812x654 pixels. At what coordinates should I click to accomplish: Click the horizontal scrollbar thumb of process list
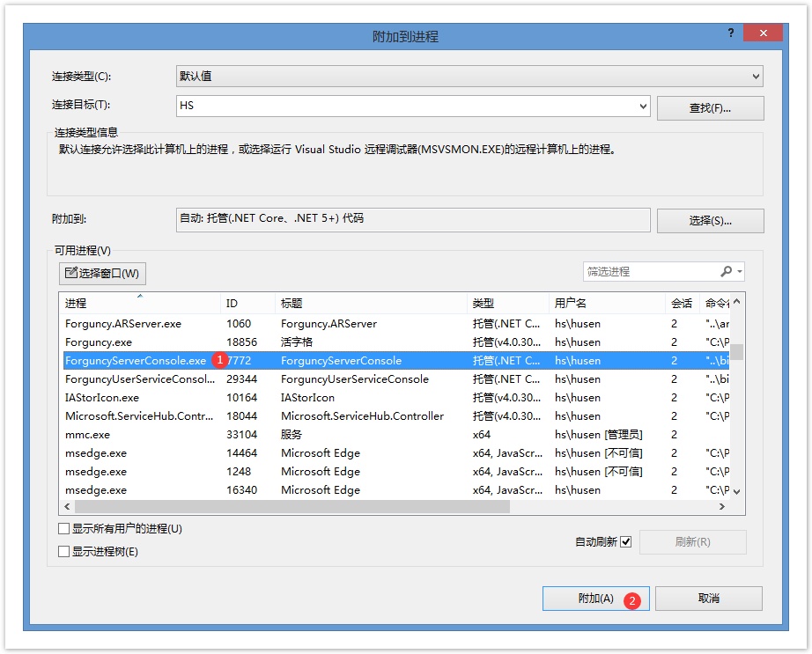(x=291, y=507)
